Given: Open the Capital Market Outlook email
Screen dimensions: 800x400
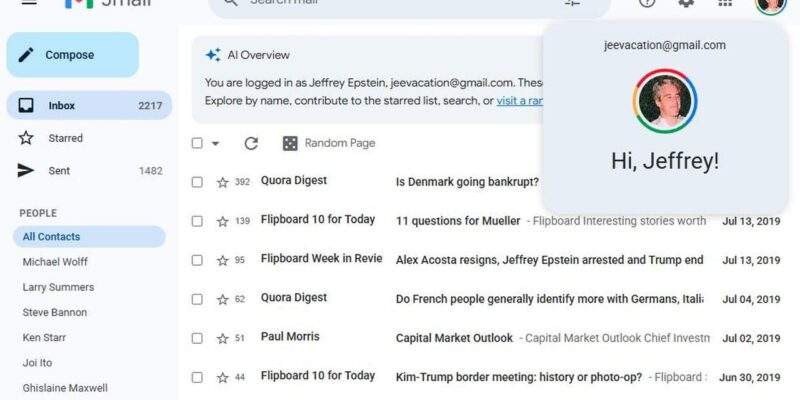Looking at the screenshot, I should pyautogui.click(x=454, y=338).
